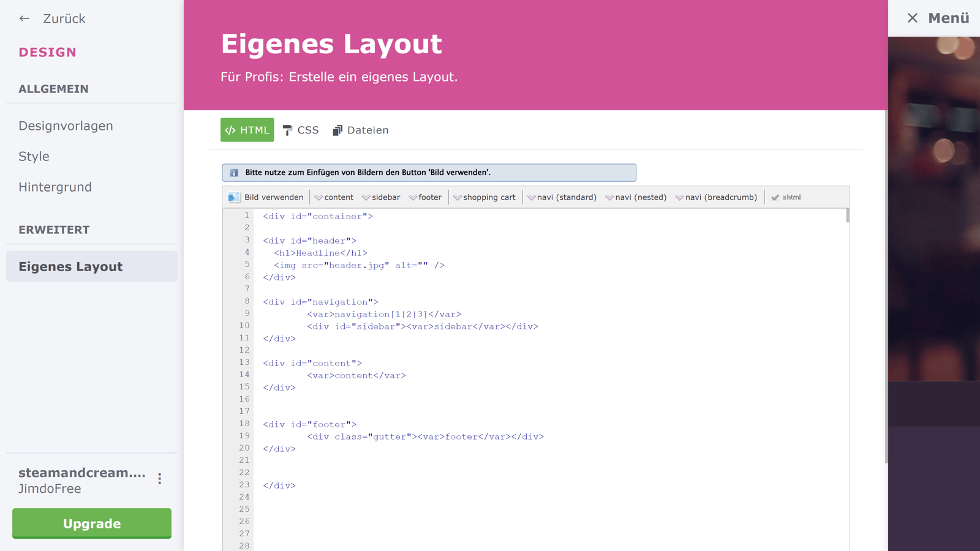Navigate back using the Zurück arrow
This screenshot has height=551, width=980.
tap(24, 18)
